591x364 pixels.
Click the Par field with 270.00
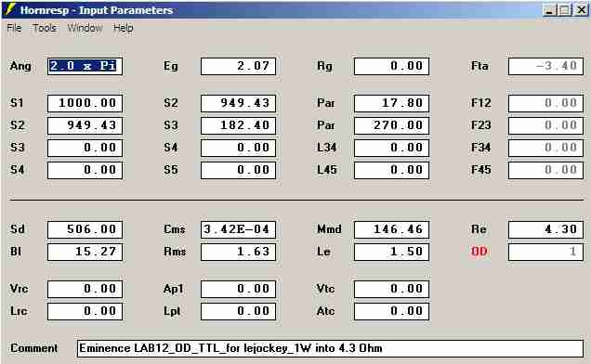pos(391,125)
